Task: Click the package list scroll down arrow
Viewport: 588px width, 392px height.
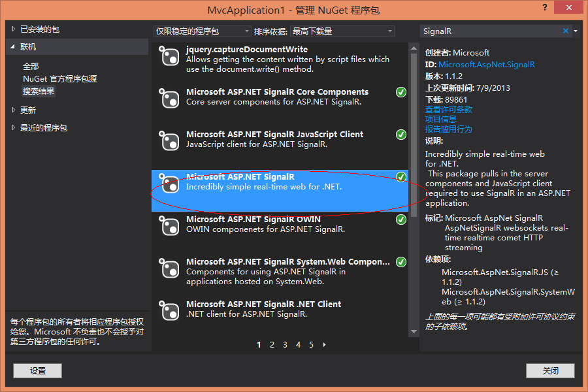Action: (414, 331)
